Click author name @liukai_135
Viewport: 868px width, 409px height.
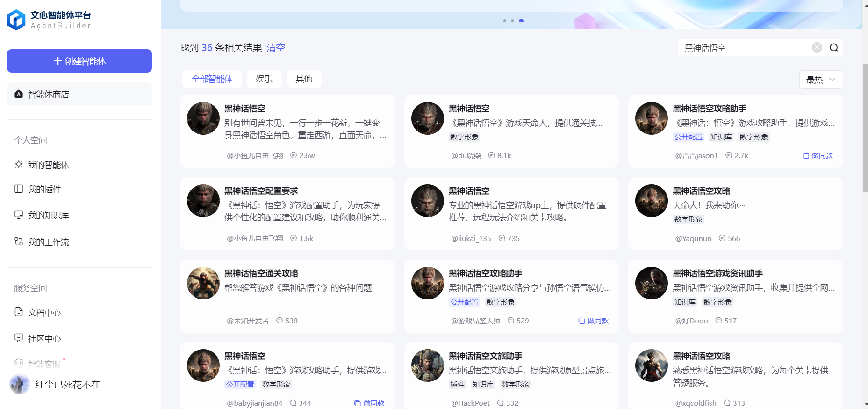coord(471,238)
